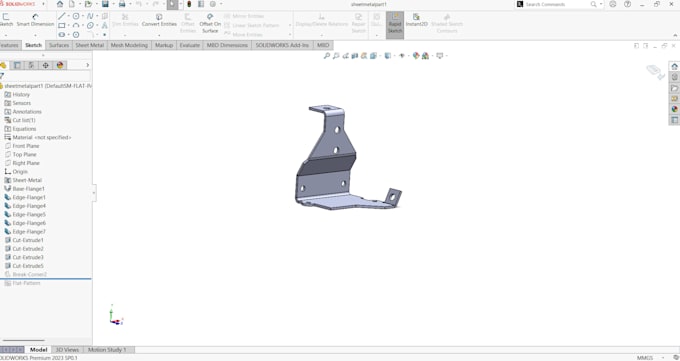680x361 pixels.
Task: Collapse the FeatureManager panel side handle
Action: click(94, 193)
